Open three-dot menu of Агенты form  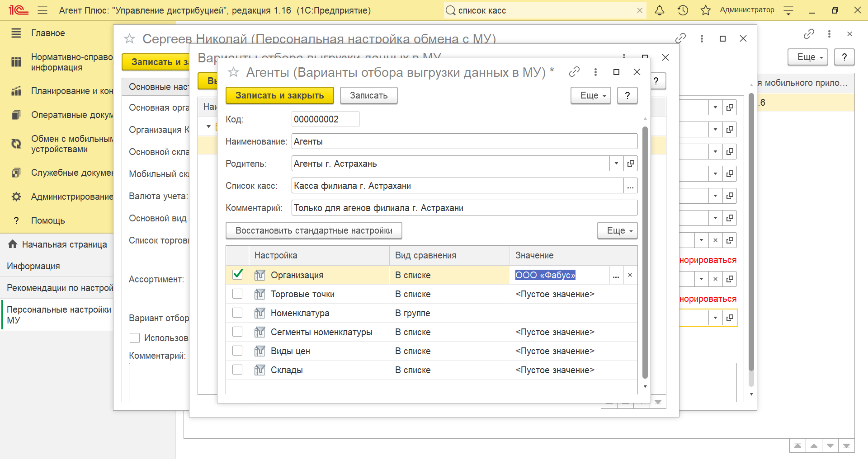coord(595,72)
